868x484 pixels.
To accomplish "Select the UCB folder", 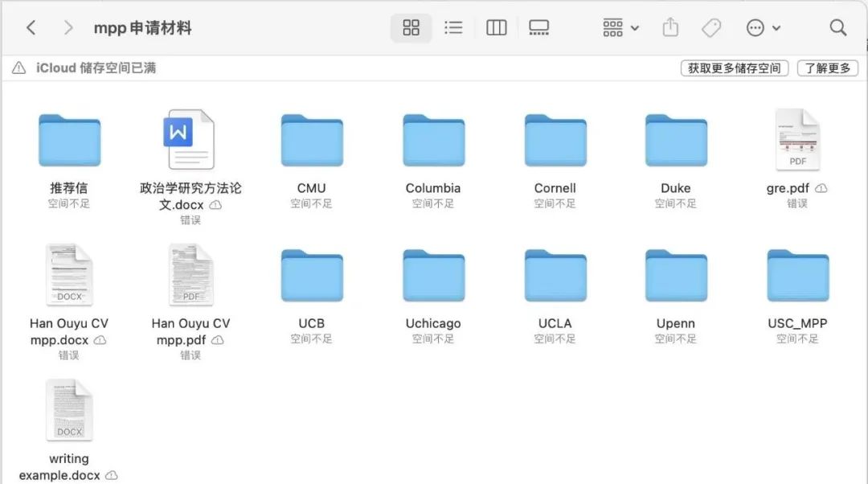I will click(x=312, y=275).
